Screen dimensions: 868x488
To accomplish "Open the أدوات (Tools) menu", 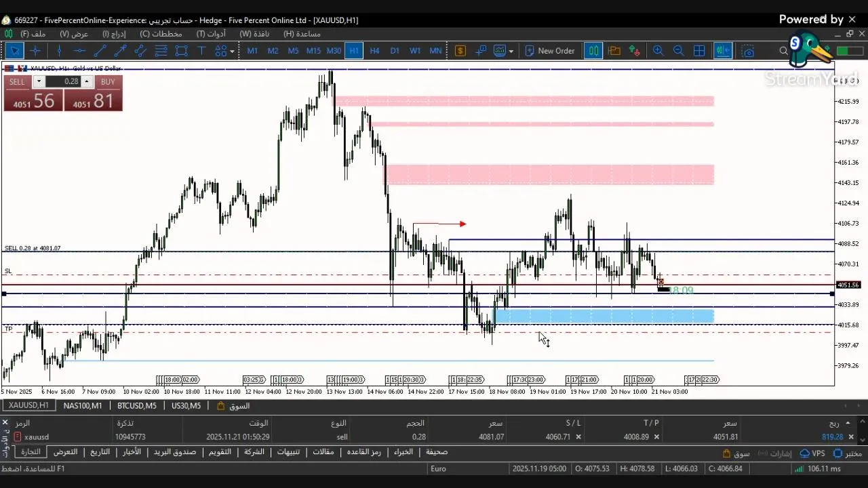I will point(211,34).
